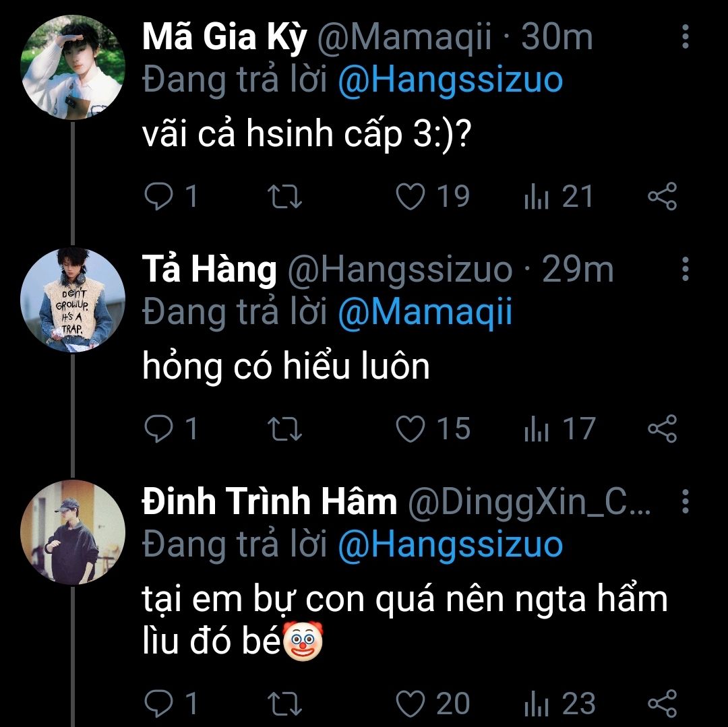The image size is (728, 727).
Task: Open more options for Tả Hàng's tweet
Action: (x=685, y=269)
